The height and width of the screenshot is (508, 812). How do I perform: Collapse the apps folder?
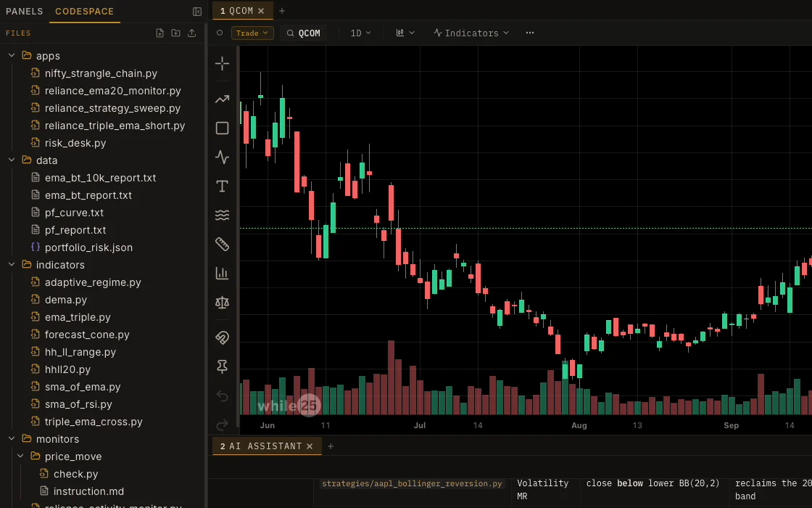click(x=12, y=55)
